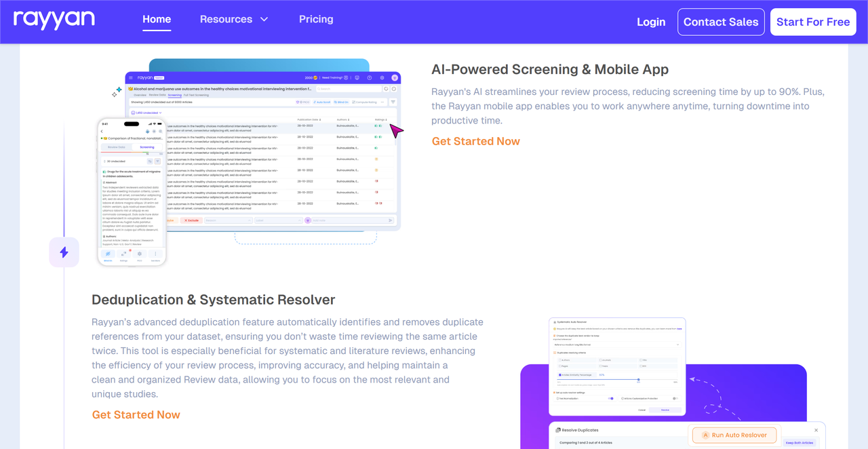Click the Contact Sales button

click(x=721, y=22)
